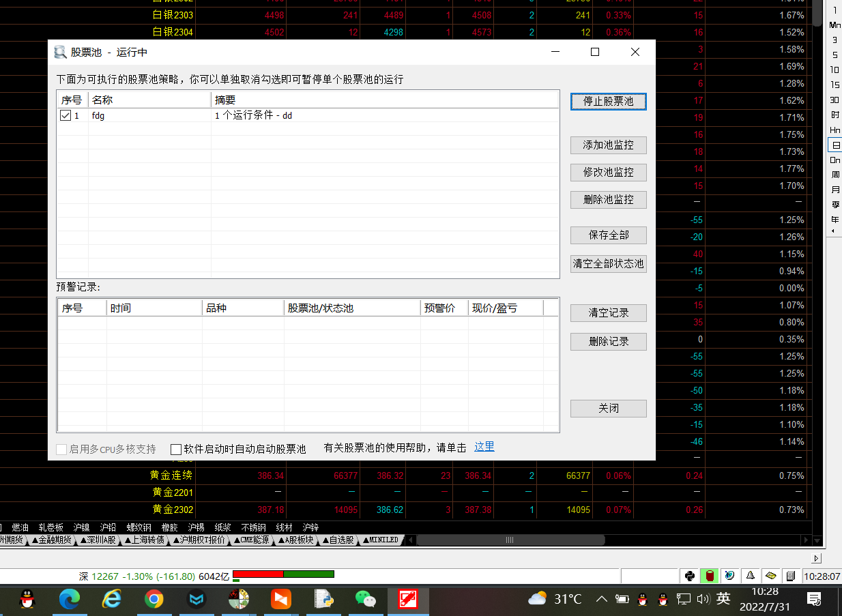Switch to the 金融期货 tab
842x616 pixels.
coord(53,540)
